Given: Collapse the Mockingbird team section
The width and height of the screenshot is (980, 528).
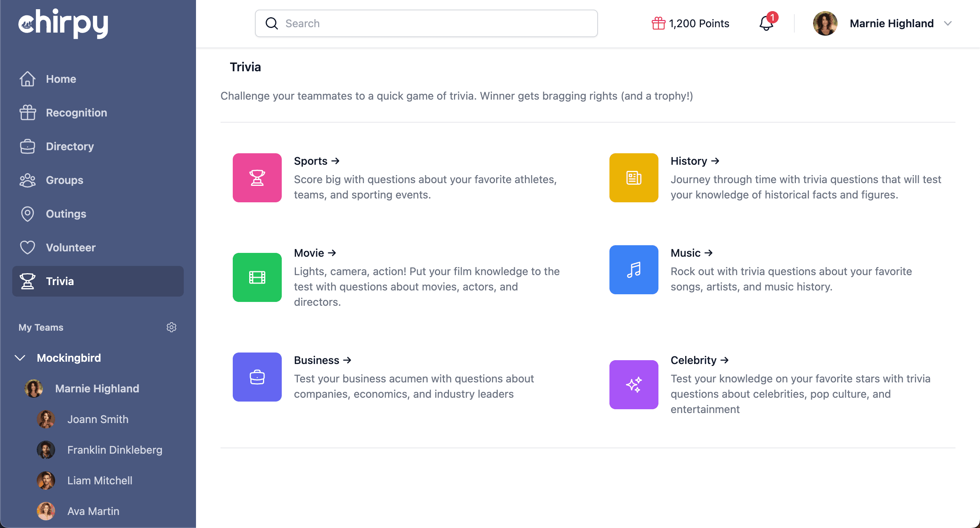Looking at the screenshot, I should 20,357.
